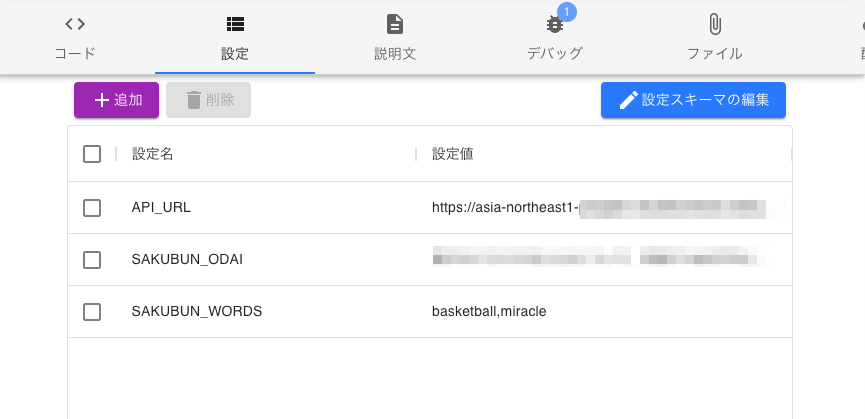Check the SAKUBUN_WORDS row checkbox
This screenshot has height=419, width=865.
[x=92, y=311]
